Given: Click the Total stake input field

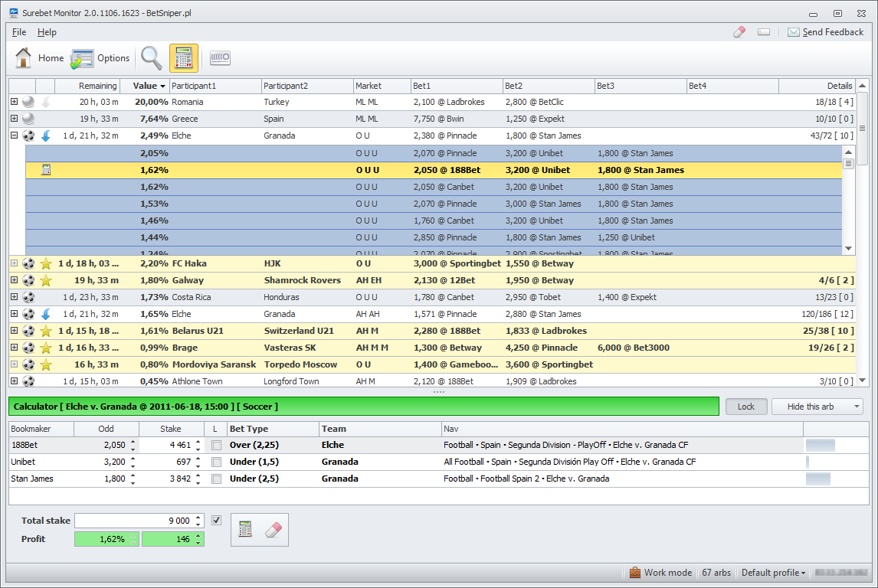Looking at the screenshot, I should click(x=135, y=521).
